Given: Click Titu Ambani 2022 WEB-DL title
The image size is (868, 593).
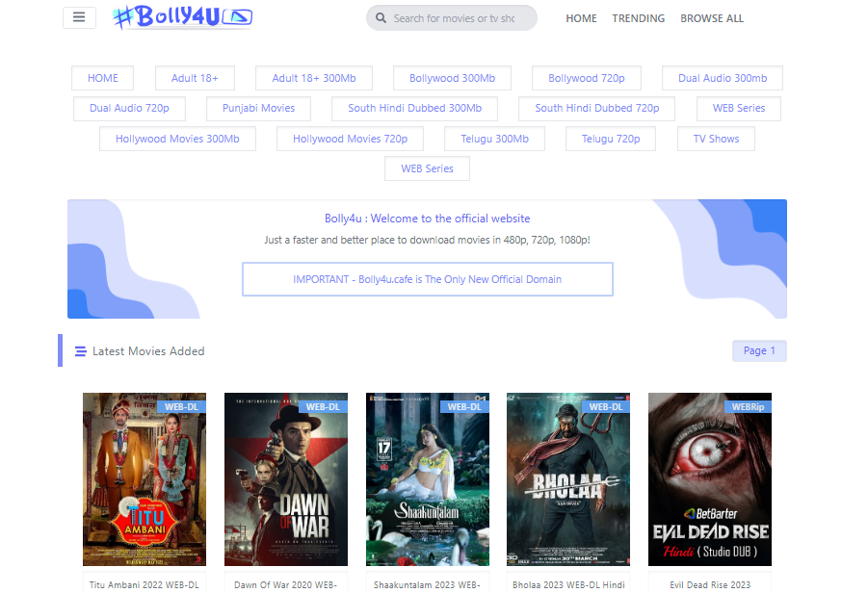Looking at the screenshot, I should [144, 584].
